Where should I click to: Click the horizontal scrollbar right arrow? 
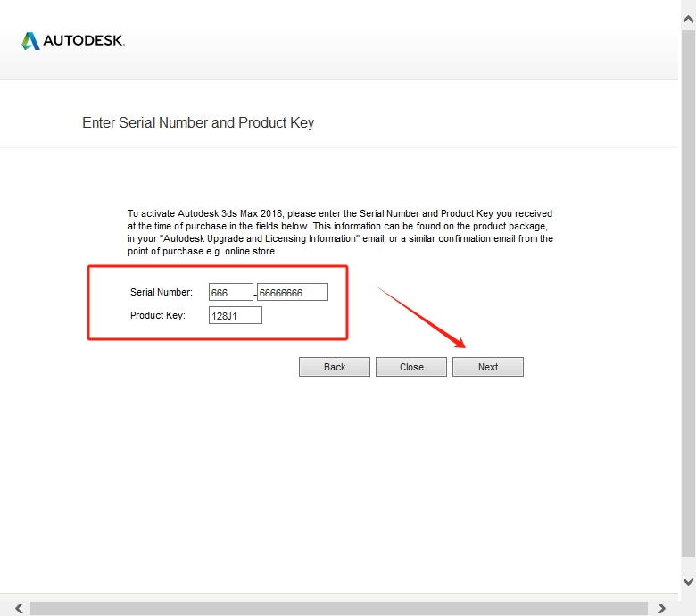662,608
